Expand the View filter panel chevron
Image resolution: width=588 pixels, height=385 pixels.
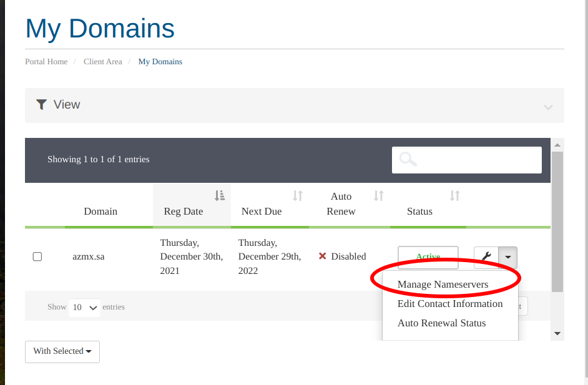[548, 107]
